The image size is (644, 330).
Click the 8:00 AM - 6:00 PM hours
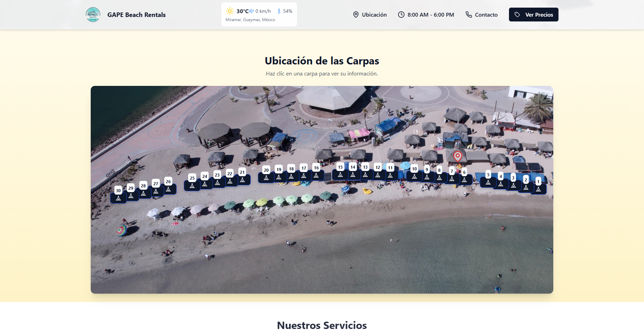[426, 15]
